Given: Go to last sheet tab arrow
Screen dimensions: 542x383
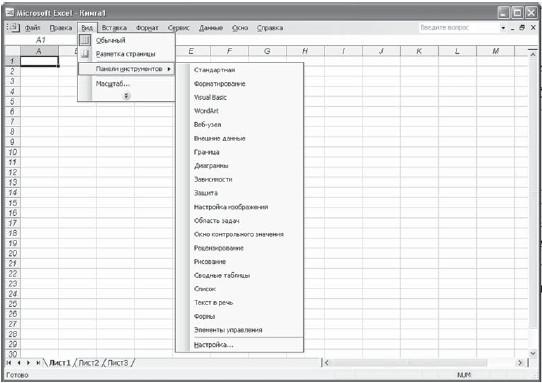Looking at the screenshot, I should point(38,363).
